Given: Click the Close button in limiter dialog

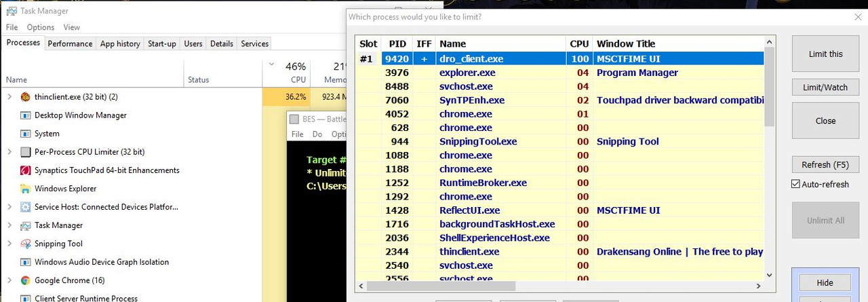Looking at the screenshot, I should [826, 121].
